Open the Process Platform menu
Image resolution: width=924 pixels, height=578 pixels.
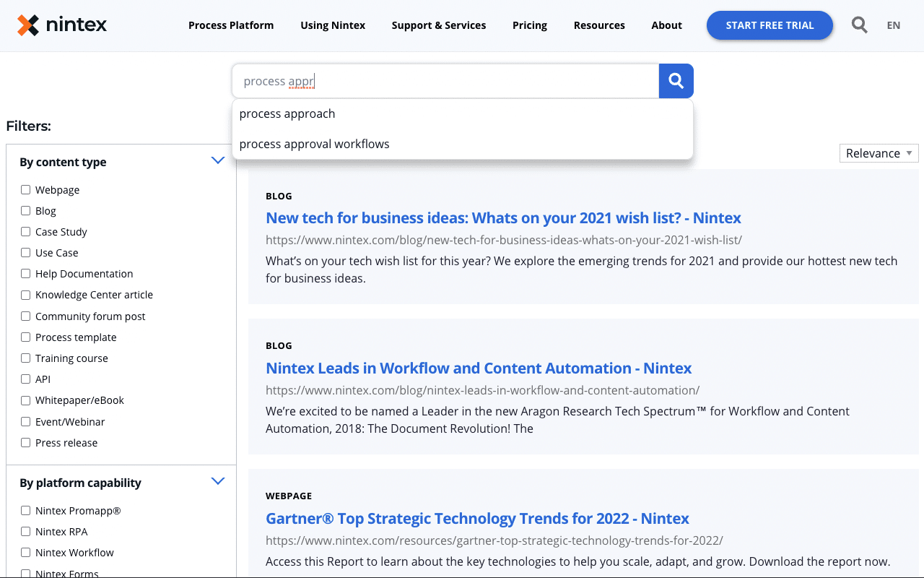[x=231, y=25]
